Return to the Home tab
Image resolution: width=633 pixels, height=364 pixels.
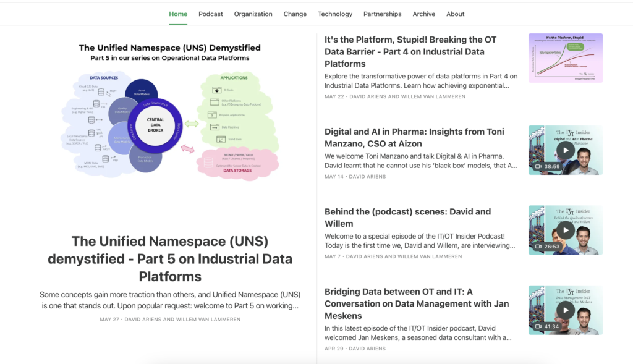[178, 14]
